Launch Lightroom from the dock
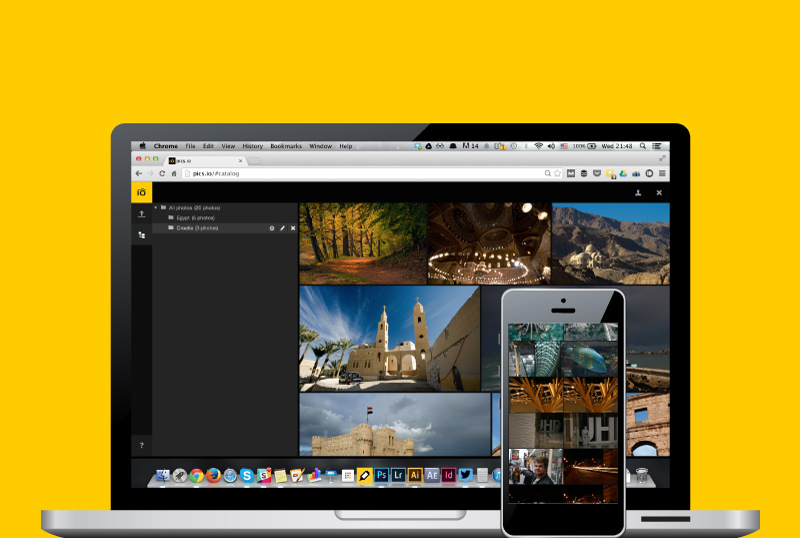Image resolution: width=800 pixels, height=538 pixels. 398,476
